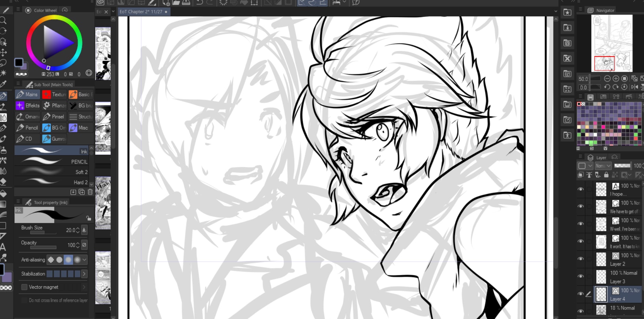Select the Zoom magnifier tool

[3, 20]
